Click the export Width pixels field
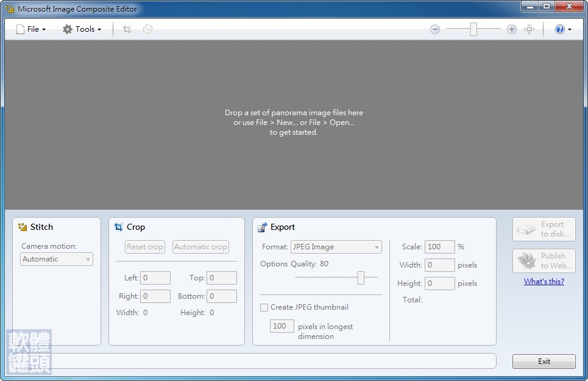This screenshot has height=381, width=588. (x=440, y=265)
